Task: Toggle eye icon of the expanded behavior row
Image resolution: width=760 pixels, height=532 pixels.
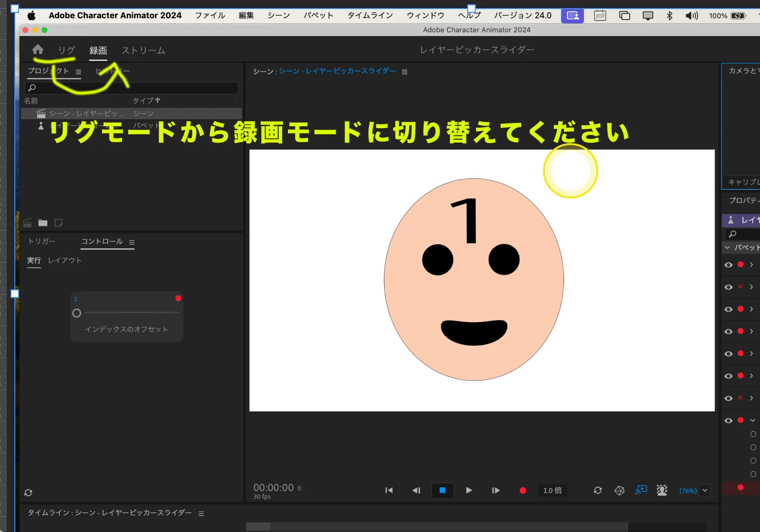Action: tap(729, 420)
